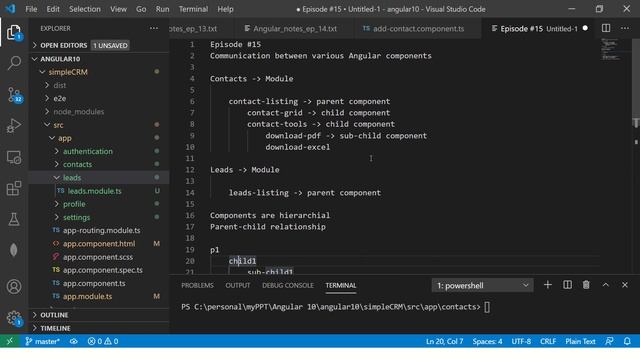Click the VS Code logo icon

10,9
